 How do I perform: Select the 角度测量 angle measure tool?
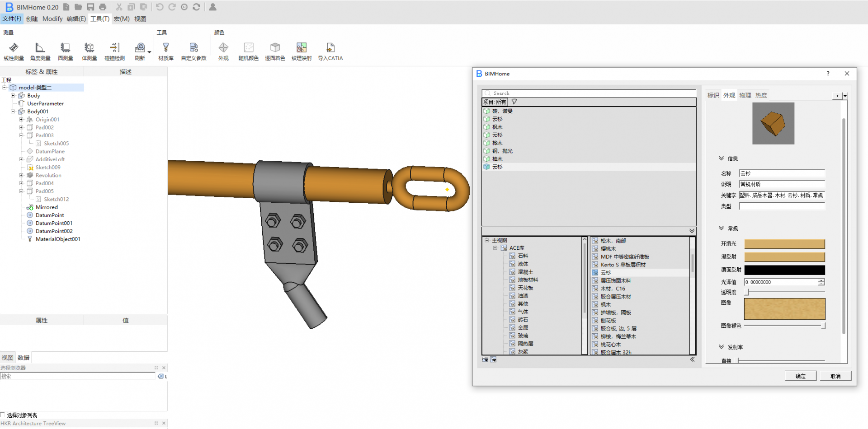(x=40, y=51)
